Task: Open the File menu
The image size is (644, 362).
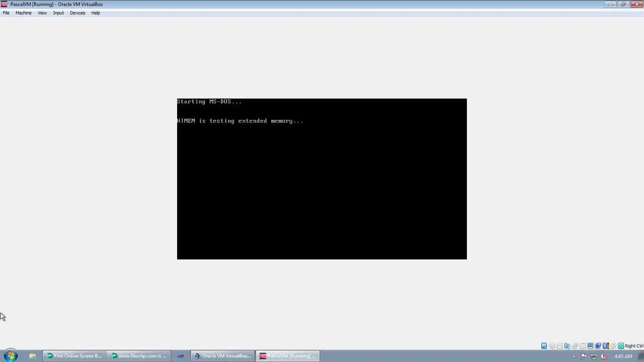Action: coord(6,13)
